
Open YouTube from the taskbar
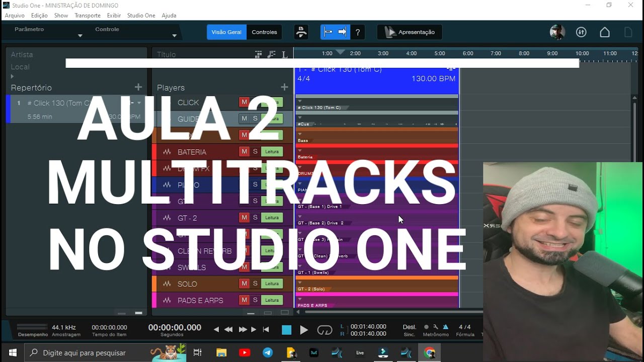(245, 352)
